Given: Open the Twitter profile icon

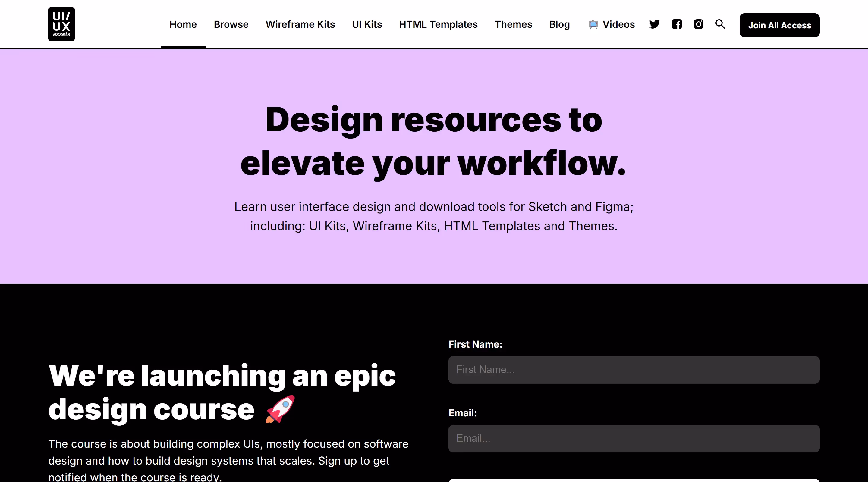Looking at the screenshot, I should (654, 24).
